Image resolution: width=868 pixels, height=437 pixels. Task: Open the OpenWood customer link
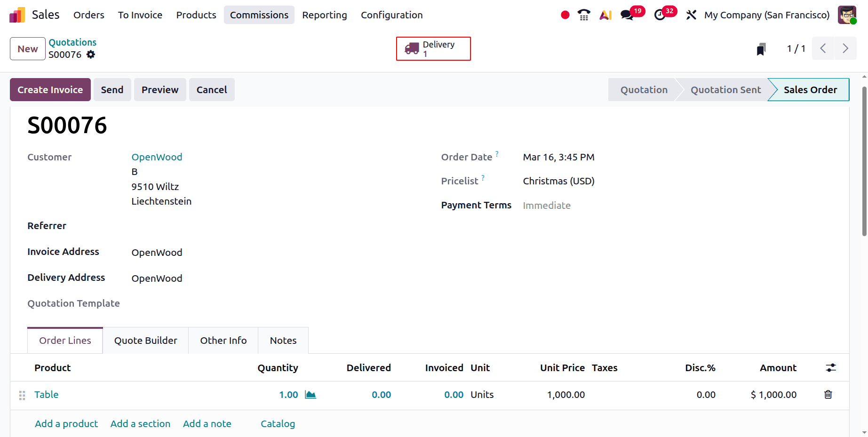pyautogui.click(x=157, y=157)
